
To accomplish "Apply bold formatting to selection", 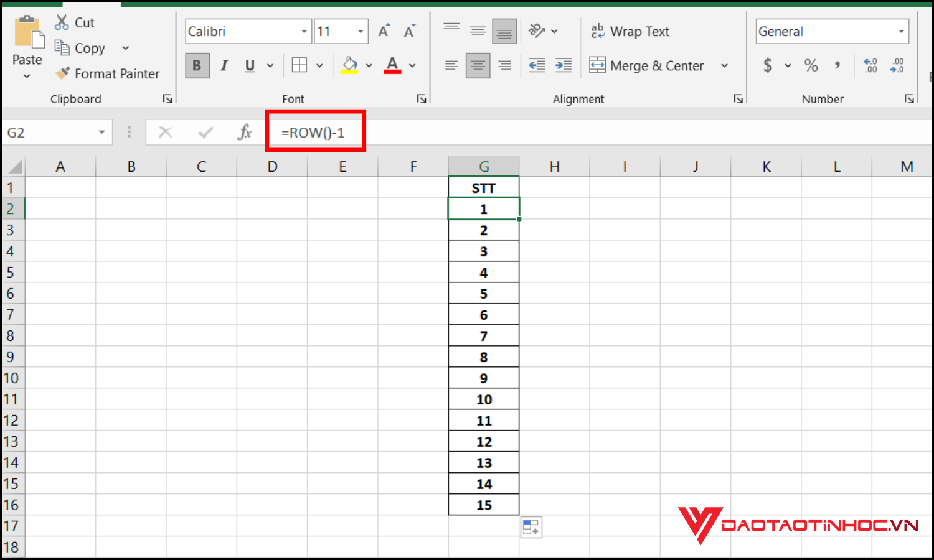I will (197, 65).
